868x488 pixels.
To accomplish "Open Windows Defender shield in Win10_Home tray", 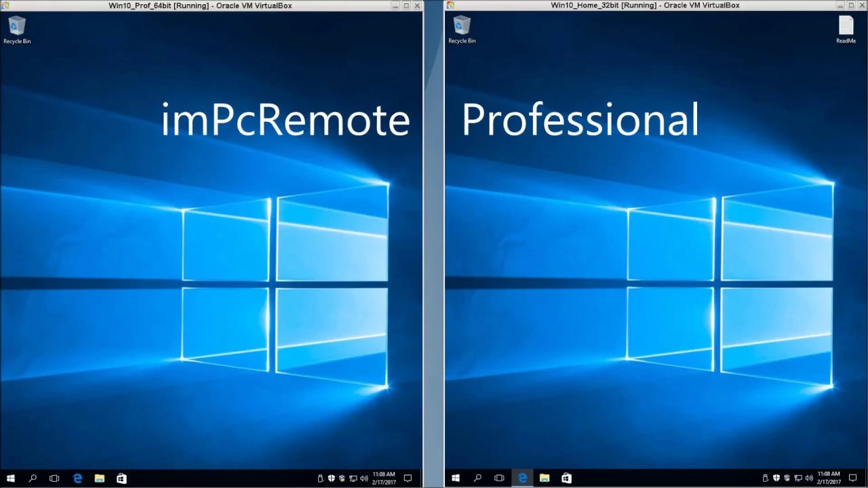I will click(x=776, y=479).
